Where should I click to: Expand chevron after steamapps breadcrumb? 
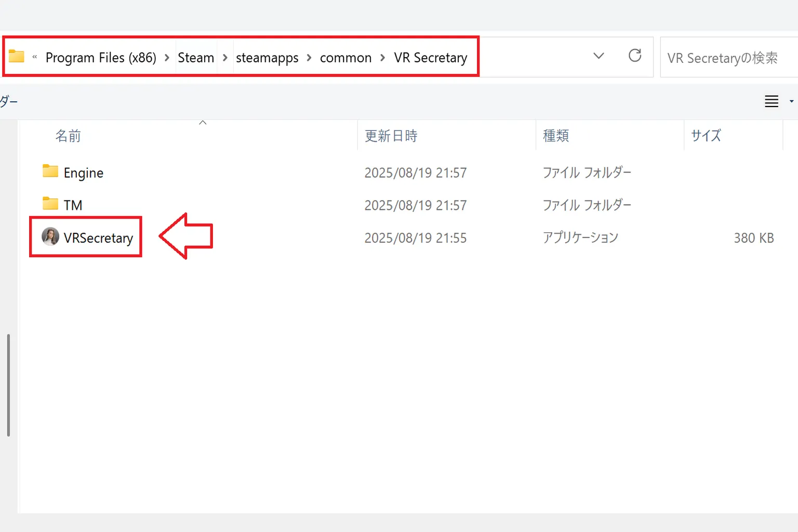point(309,58)
